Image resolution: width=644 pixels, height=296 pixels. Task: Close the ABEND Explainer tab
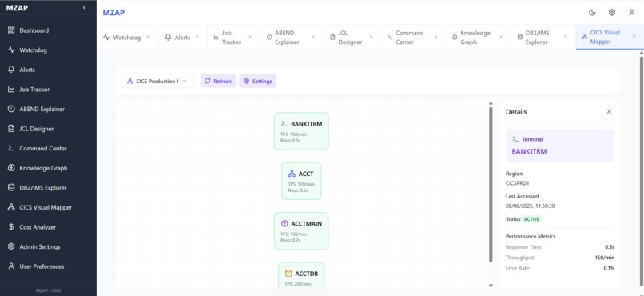tap(313, 37)
